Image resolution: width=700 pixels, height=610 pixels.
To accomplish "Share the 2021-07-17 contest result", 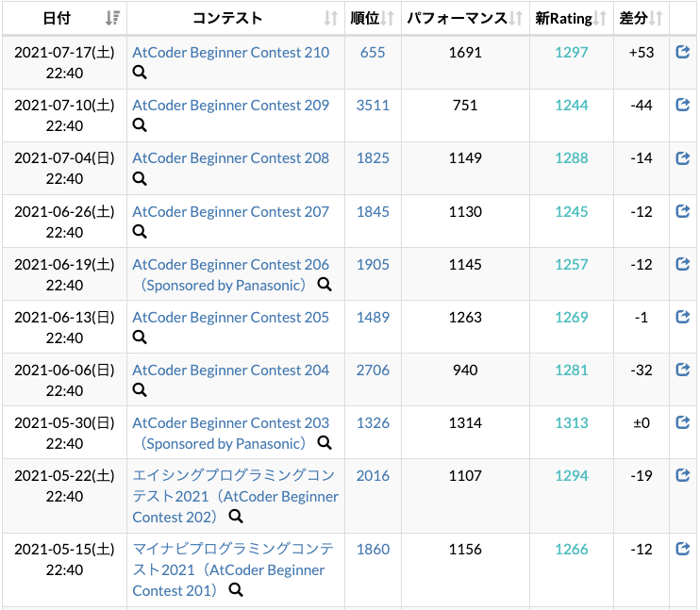I will point(683,52).
